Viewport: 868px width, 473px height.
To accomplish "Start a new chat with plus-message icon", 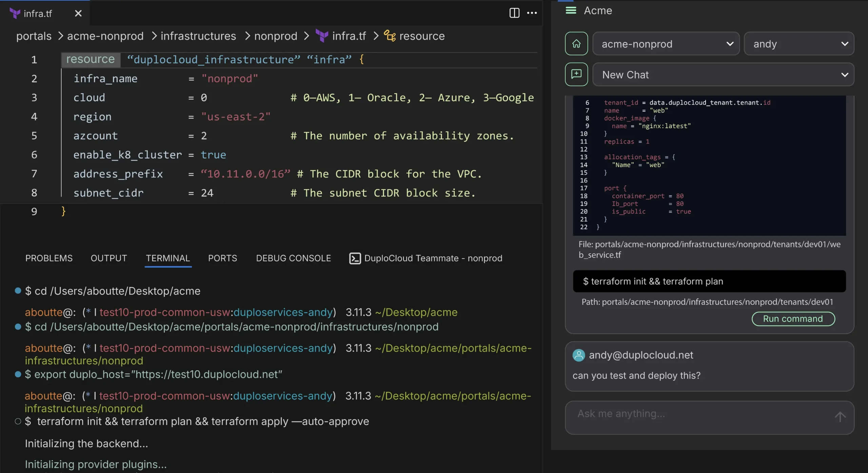I will (x=576, y=74).
